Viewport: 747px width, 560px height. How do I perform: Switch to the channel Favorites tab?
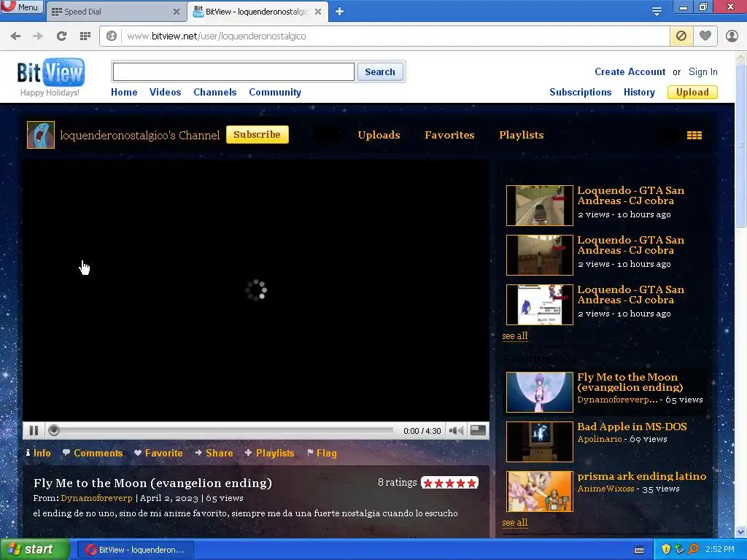449,135
